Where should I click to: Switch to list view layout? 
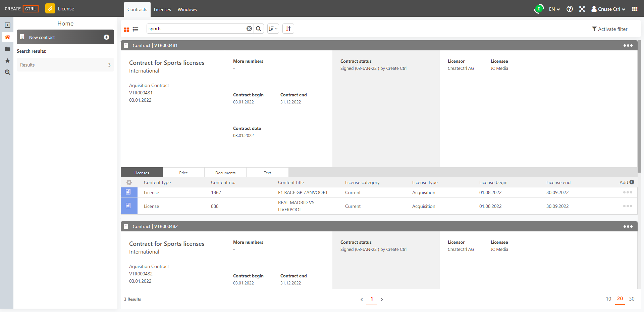click(x=136, y=30)
